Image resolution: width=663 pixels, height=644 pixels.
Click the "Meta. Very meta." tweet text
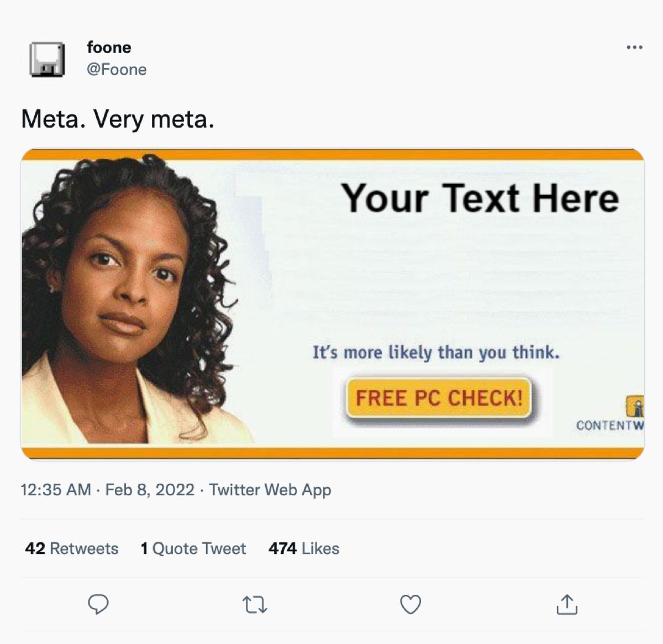118,119
